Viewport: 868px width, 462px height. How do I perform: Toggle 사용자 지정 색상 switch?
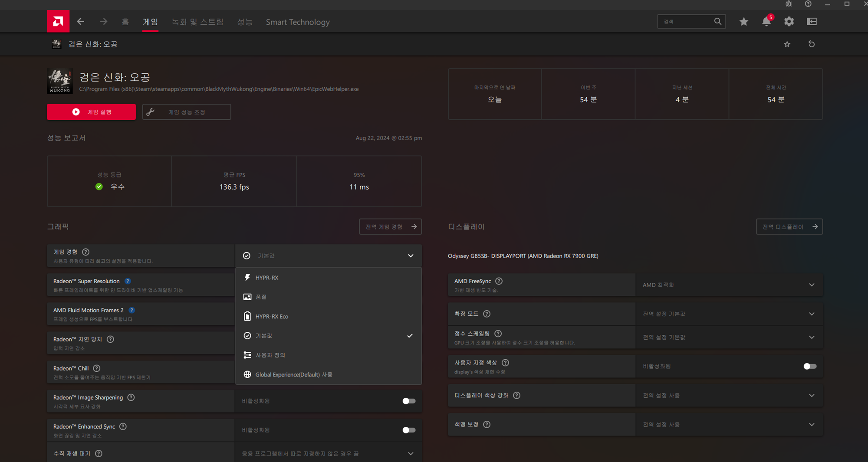point(810,366)
